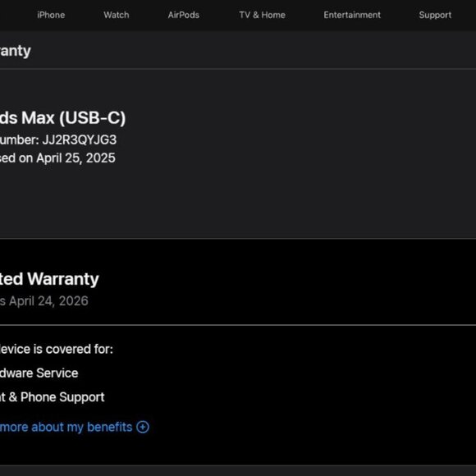
Task: Open the Entertainment navigation item
Action: [x=352, y=15]
